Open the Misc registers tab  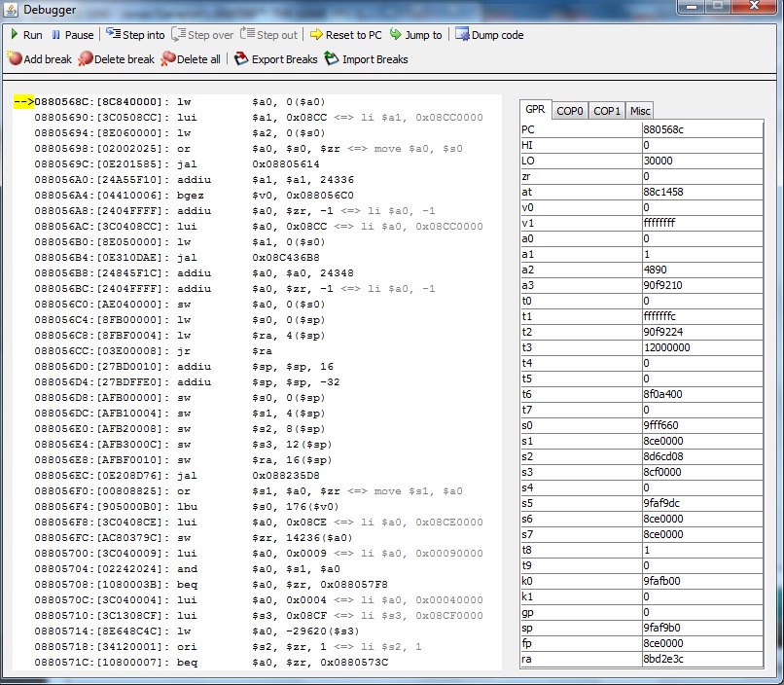click(x=639, y=111)
